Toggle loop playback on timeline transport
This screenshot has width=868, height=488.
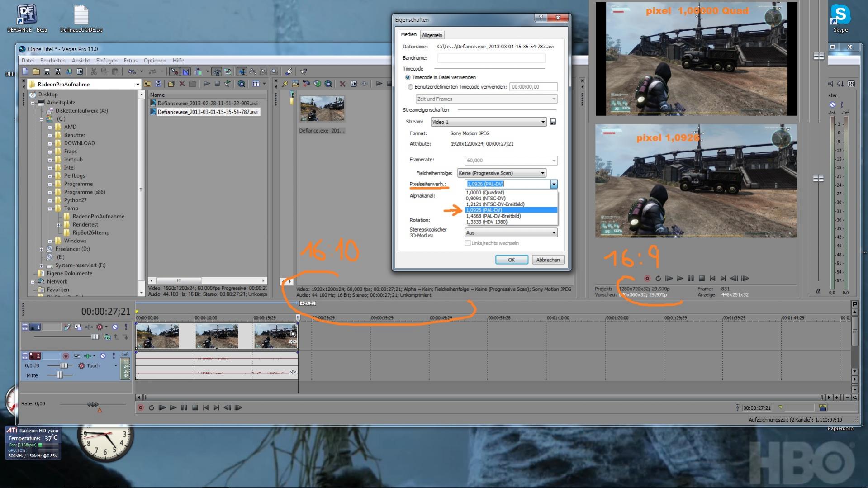coord(152,408)
